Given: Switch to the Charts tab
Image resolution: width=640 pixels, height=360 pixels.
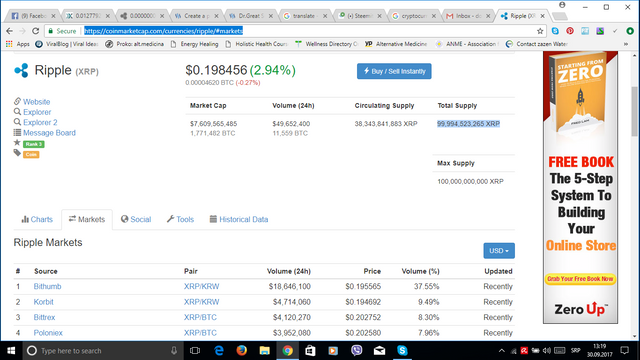Looking at the screenshot, I should (37, 219).
